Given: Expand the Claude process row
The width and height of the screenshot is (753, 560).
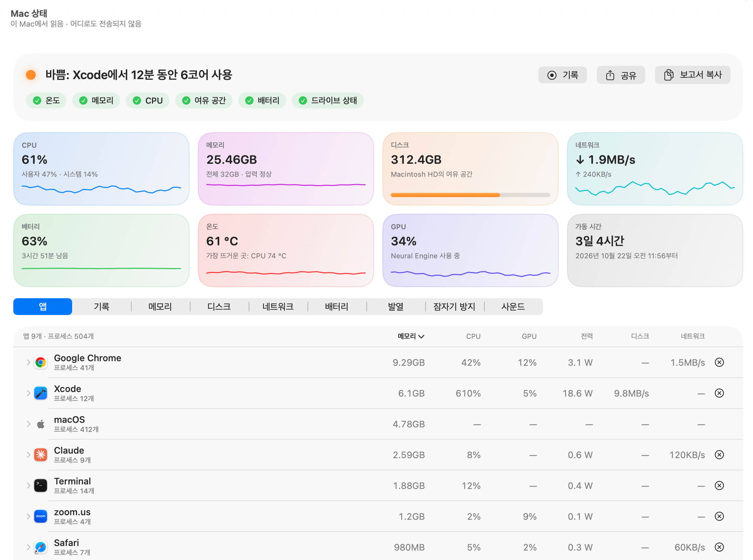Looking at the screenshot, I should (28, 455).
